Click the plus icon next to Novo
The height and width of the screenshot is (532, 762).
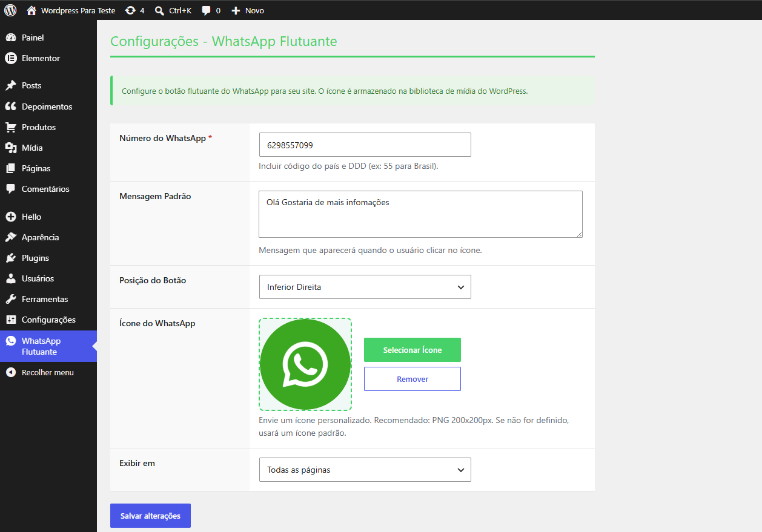point(236,10)
